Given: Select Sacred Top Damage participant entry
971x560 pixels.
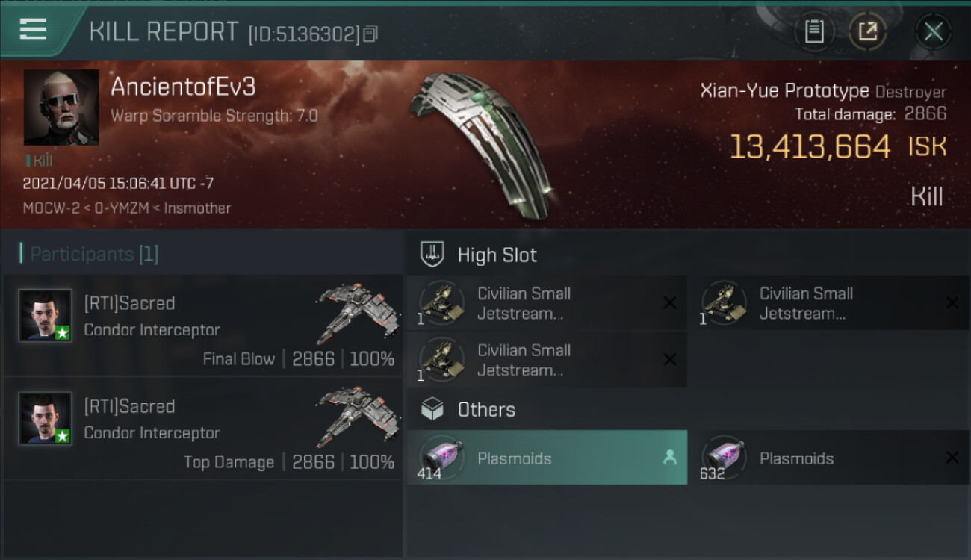Looking at the screenshot, I should pos(203,429).
